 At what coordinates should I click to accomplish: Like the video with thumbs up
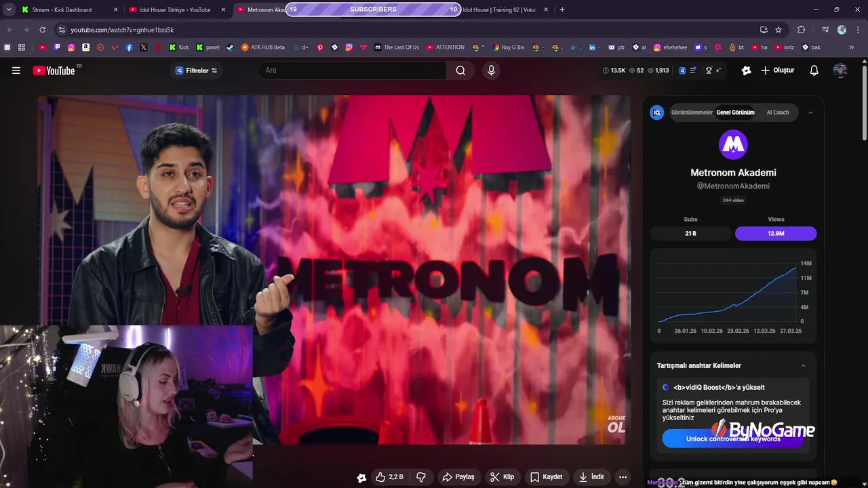coord(390,477)
